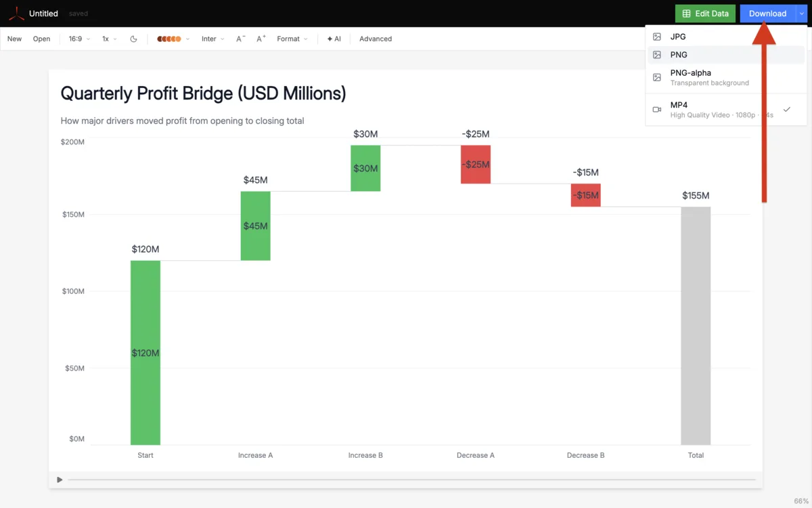The width and height of the screenshot is (812, 508).
Task: Click the Start x-axis label
Action: [145, 455]
